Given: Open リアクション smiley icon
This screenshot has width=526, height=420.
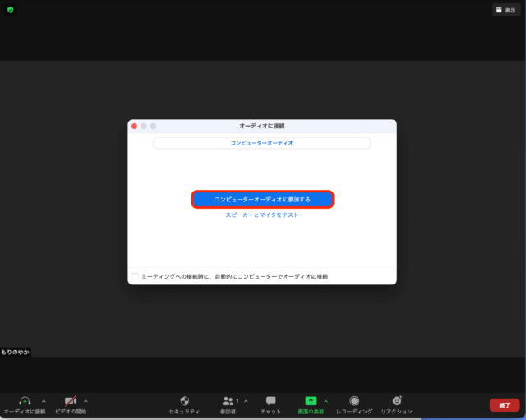Looking at the screenshot, I should [397, 401].
